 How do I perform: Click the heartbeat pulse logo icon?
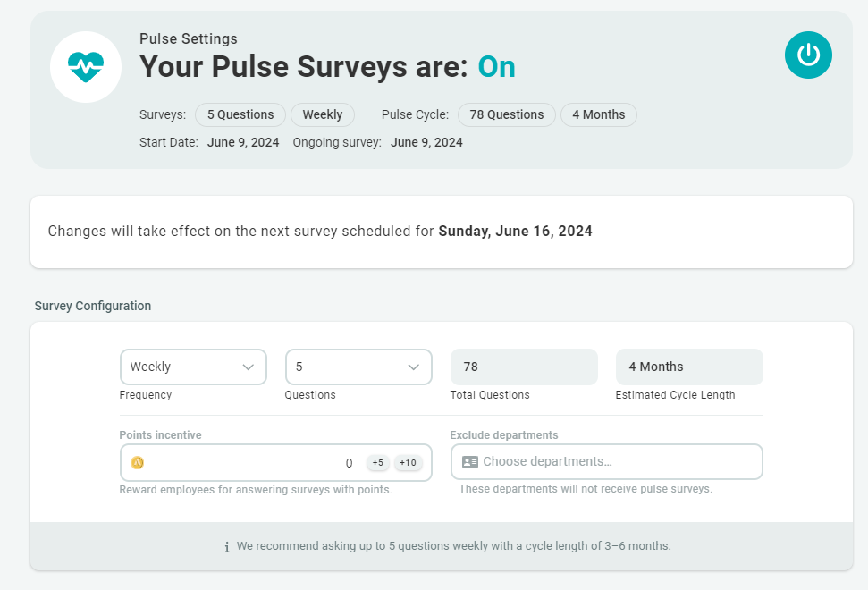(86, 66)
